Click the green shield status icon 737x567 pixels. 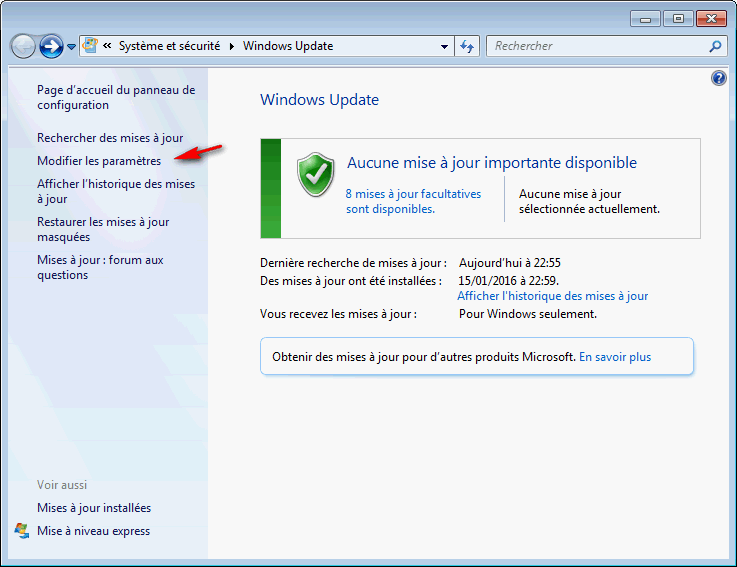coord(315,174)
